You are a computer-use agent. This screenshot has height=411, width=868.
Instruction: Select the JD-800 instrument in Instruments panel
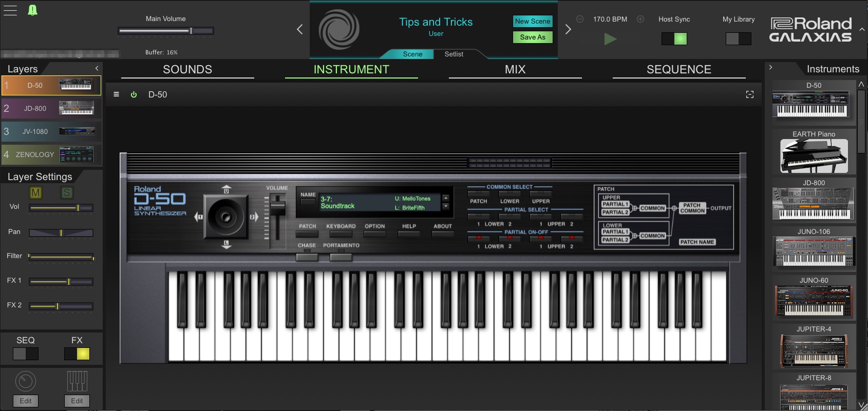tap(814, 201)
